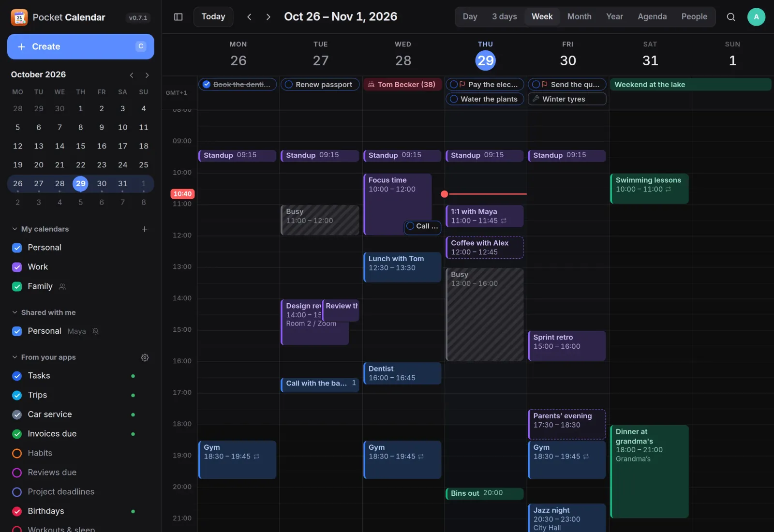This screenshot has height=532, width=774.
Task: Click the wrench icon on Winter tyres
Action: tap(536, 99)
